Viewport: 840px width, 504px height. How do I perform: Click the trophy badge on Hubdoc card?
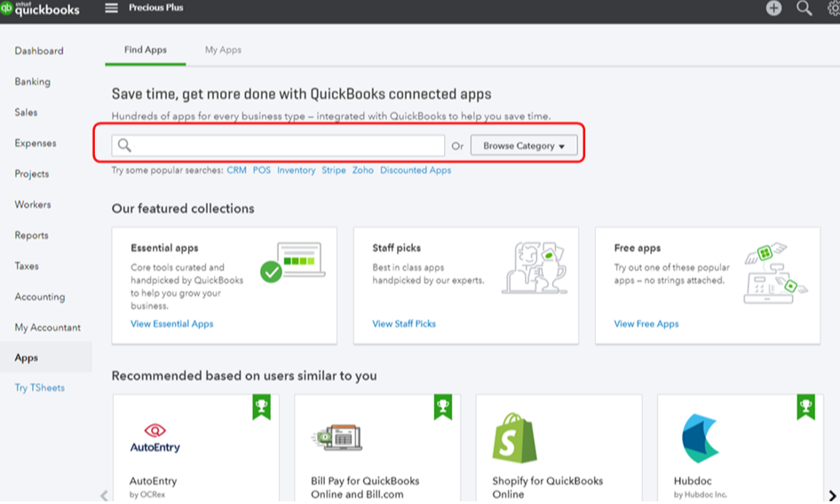[805, 407]
